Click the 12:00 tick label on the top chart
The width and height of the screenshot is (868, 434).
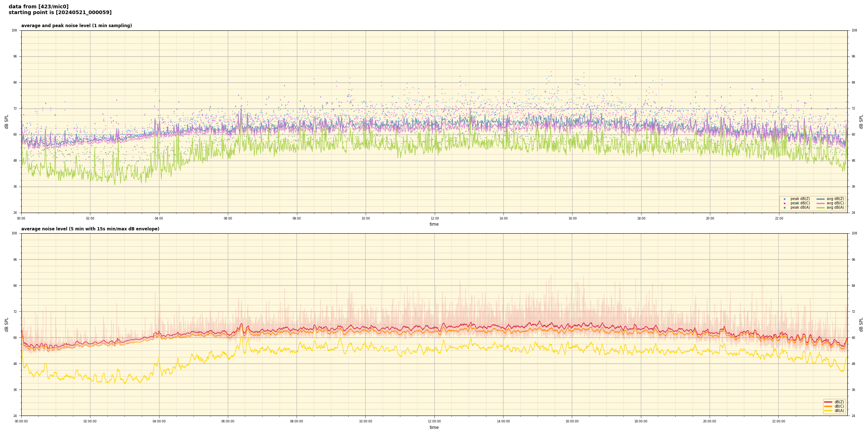(x=434, y=218)
